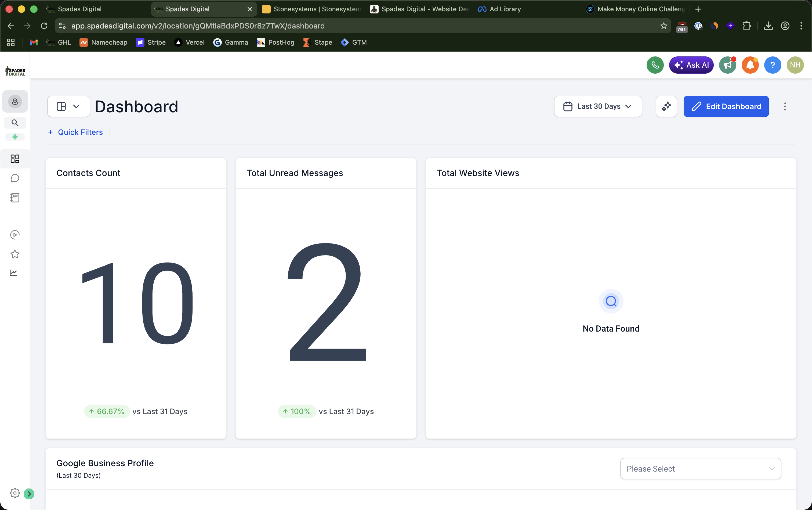This screenshot has width=812, height=510.
Task: Open dashboard more options three-dot menu
Action: coord(785,107)
